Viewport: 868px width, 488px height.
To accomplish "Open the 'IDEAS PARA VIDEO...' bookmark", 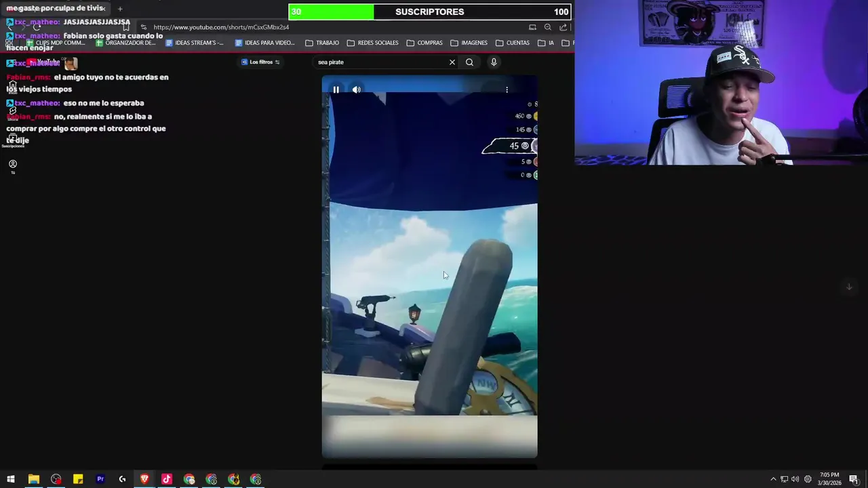I will (x=264, y=43).
